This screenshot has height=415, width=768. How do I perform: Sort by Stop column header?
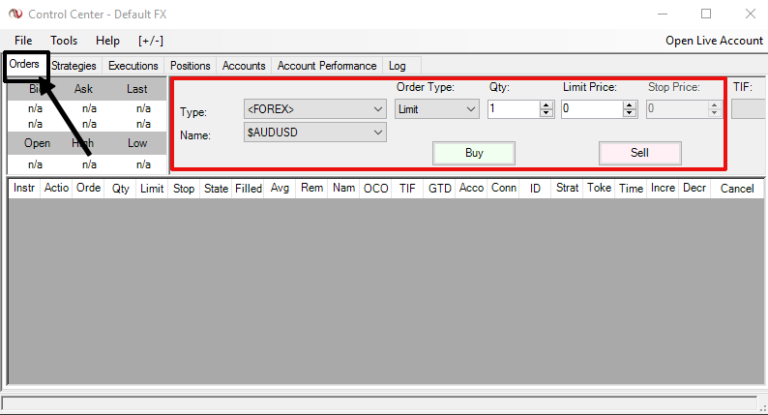pyautogui.click(x=184, y=188)
